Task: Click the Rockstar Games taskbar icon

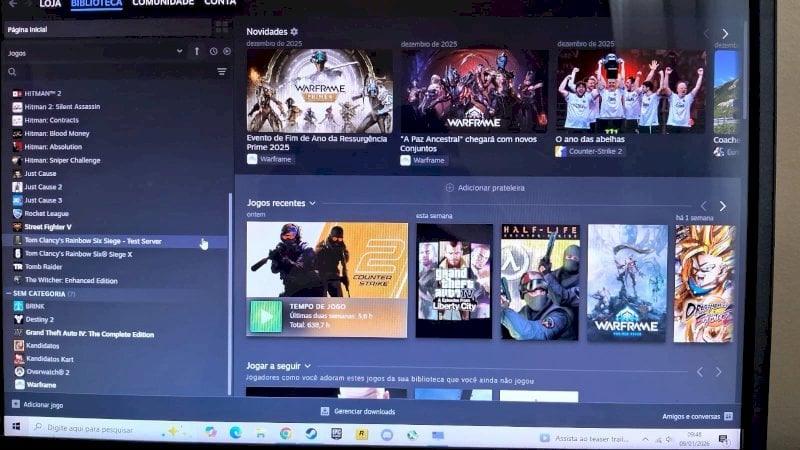Action: pyautogui.click(x=361, y=433)
